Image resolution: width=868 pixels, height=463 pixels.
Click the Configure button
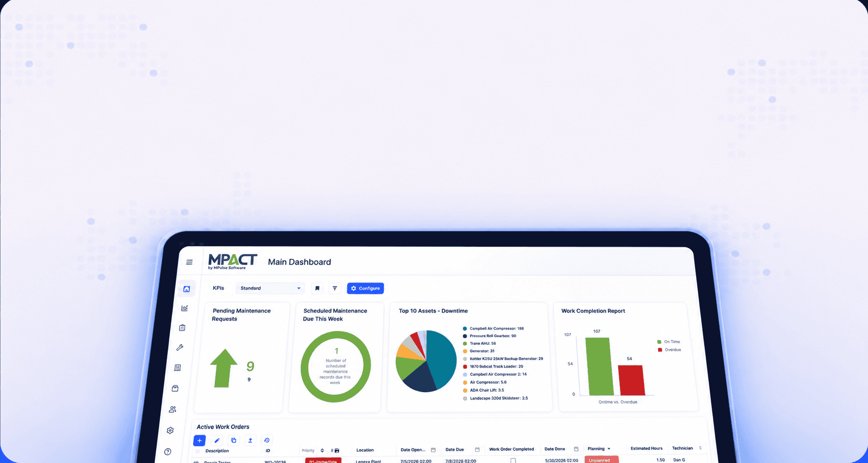[366, 288]
